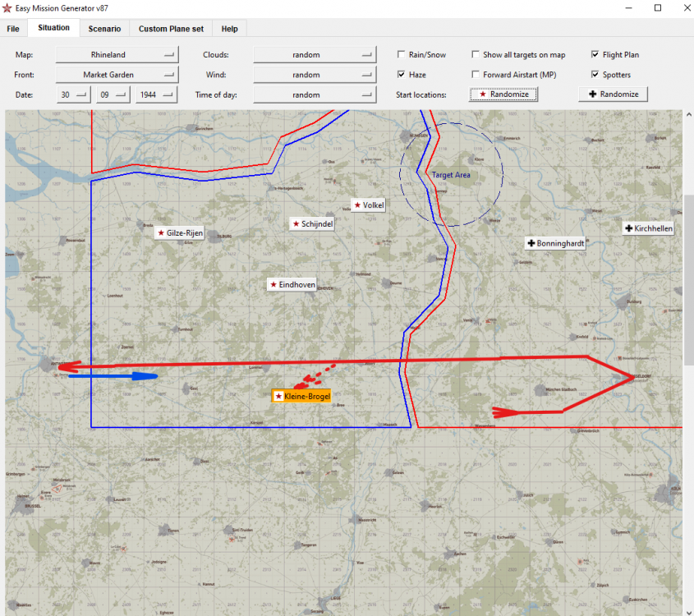This screenshot has height=616, width=694.
Task: Click the red star Randomize button
Action: tap(503, 94)
